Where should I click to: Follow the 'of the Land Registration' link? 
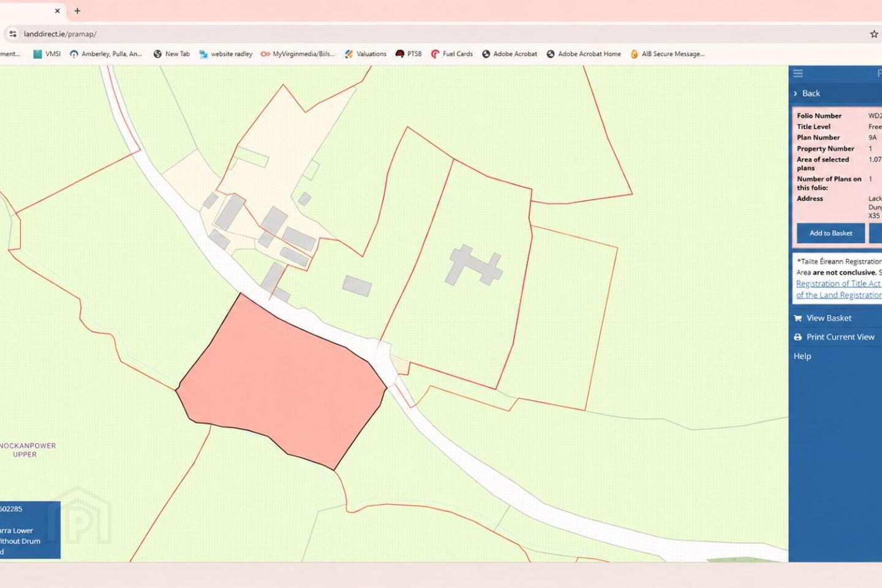click(839, 295)
